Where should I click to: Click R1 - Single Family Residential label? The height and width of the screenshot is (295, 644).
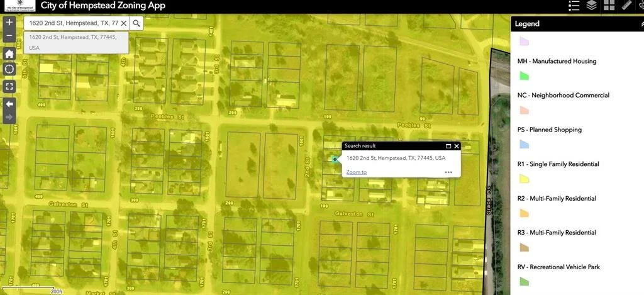tap(558, 164)
